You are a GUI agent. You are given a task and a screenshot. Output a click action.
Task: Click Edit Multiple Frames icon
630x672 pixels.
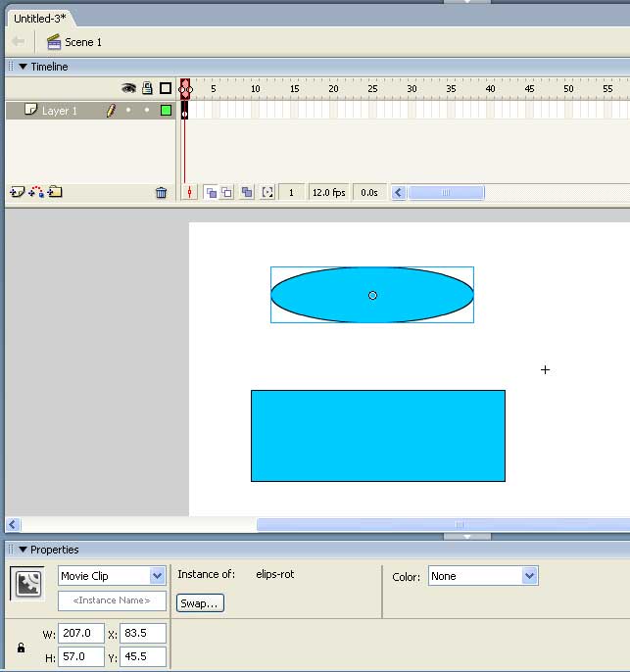(247, 193)
